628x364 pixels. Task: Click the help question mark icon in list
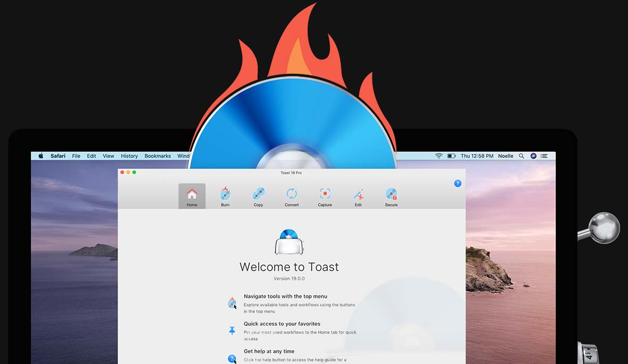[232, 359]
